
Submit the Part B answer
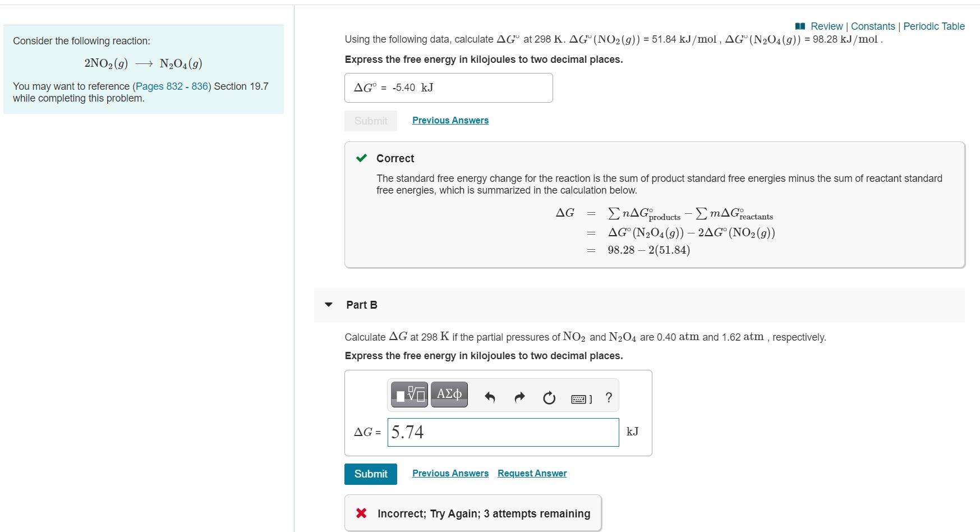[370, 474]
